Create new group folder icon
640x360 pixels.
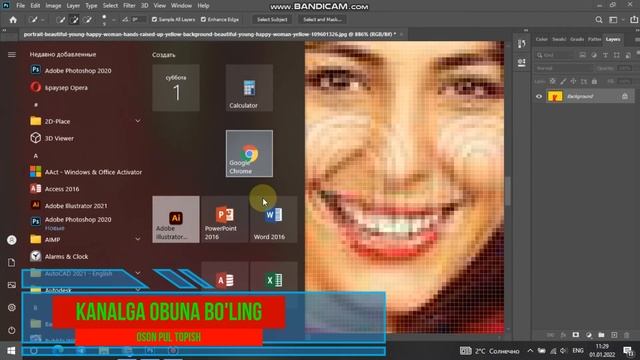click(601, 335)
